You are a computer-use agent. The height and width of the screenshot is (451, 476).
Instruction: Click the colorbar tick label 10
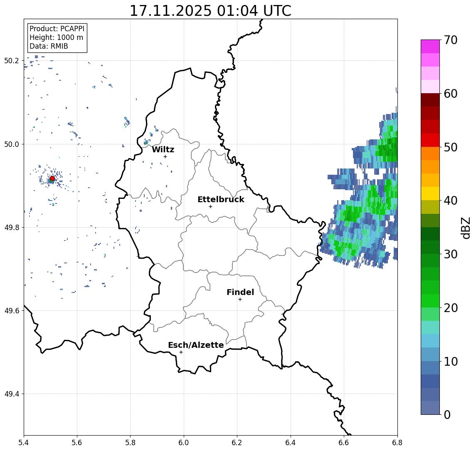[x=451, y=361]
